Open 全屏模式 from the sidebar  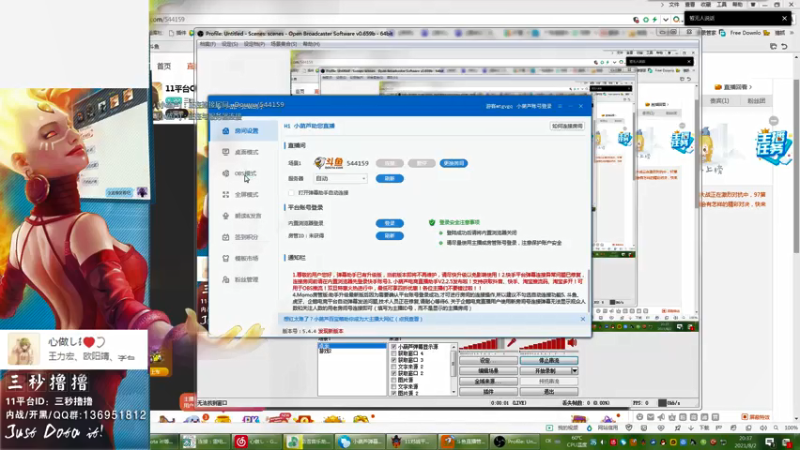(x=243, y=194)
